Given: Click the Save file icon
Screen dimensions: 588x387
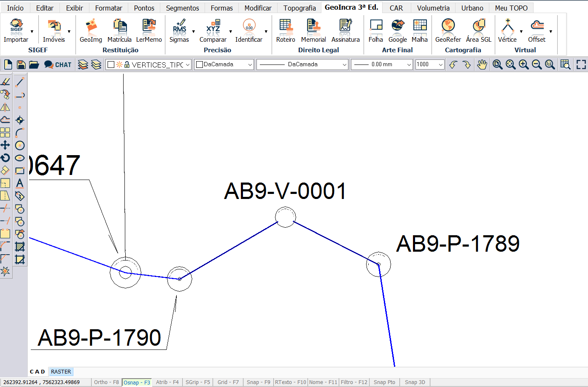Looking at the screenshot, I should point(21,64).
